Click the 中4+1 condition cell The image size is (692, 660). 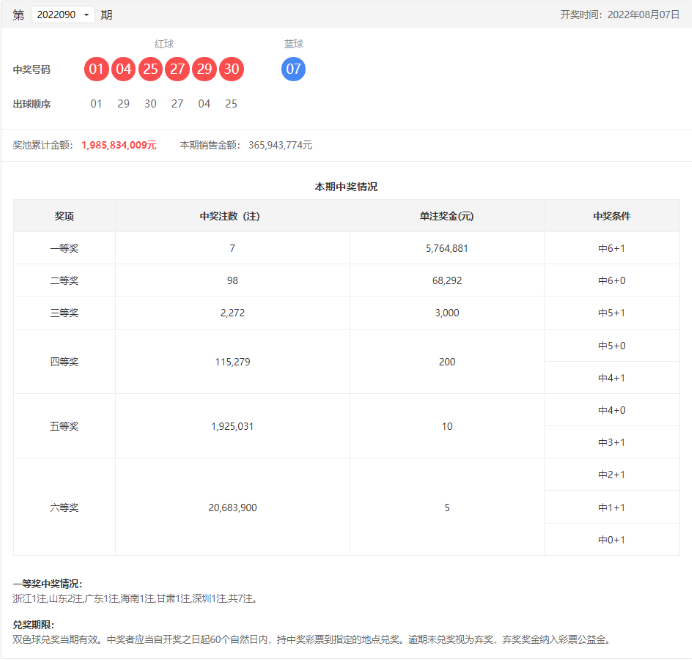[612, 378]
